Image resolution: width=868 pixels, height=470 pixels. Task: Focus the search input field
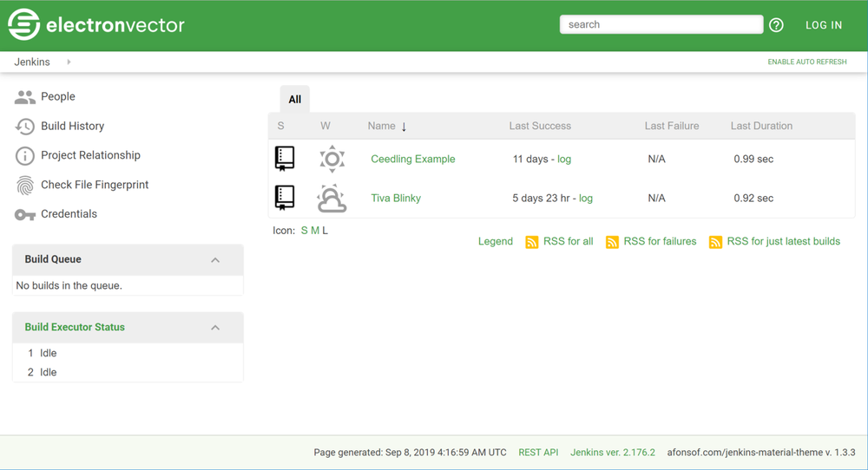point(661,24)
